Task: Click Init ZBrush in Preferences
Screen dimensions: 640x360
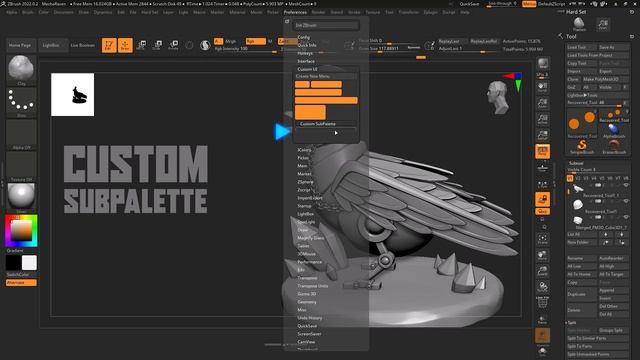Action: point(326,25)
